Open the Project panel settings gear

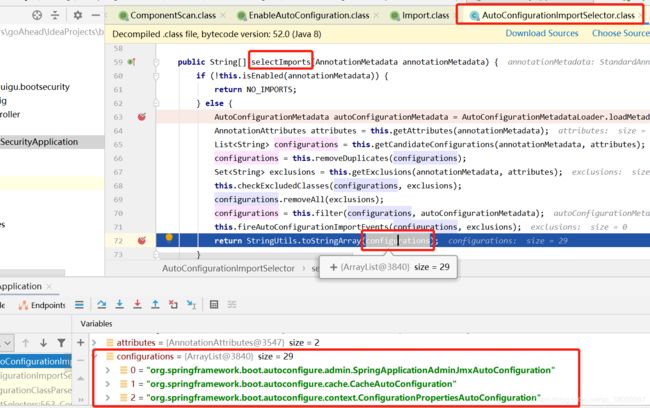tap(78, 15)
